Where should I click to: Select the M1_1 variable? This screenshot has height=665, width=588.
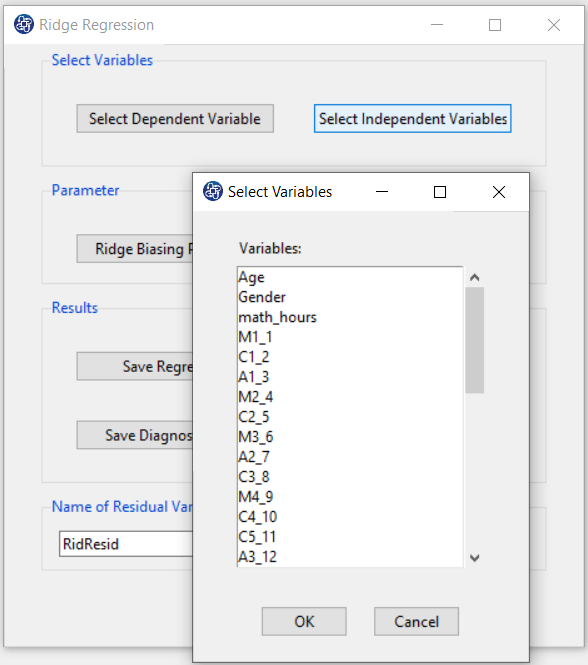(x=350, y=337)
